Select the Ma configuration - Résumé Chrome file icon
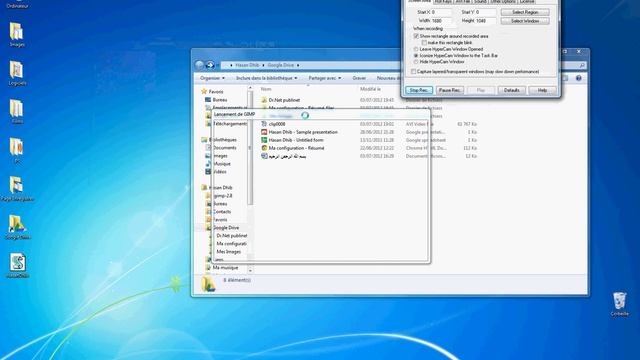This screenshot has height=360, width=640. tap(264, 148)
